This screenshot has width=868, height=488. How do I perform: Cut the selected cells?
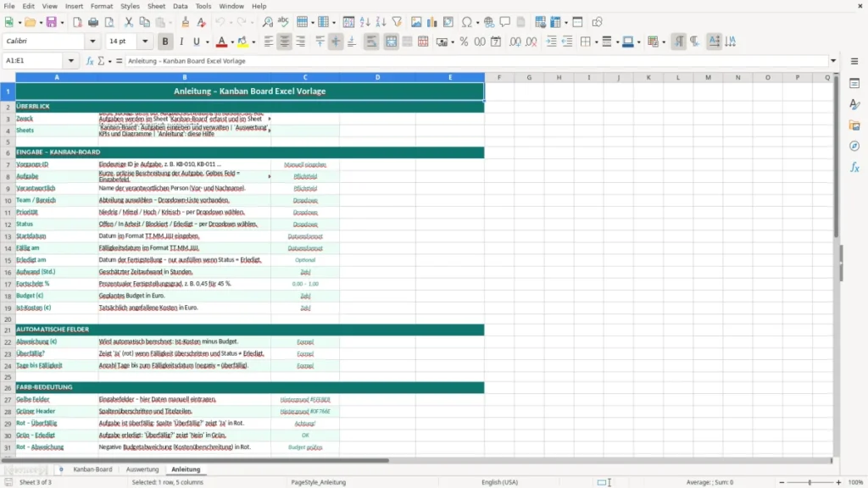click(129, 22)
